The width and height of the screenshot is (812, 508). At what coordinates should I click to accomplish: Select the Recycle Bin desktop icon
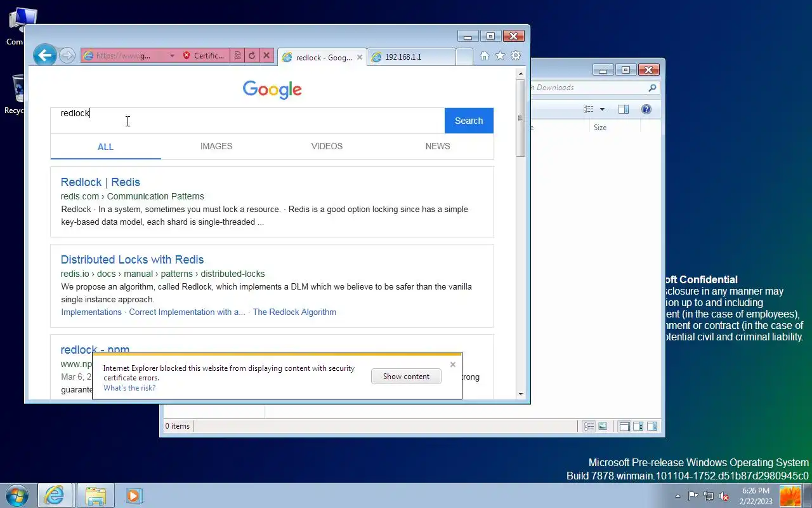tap(15, 95)
